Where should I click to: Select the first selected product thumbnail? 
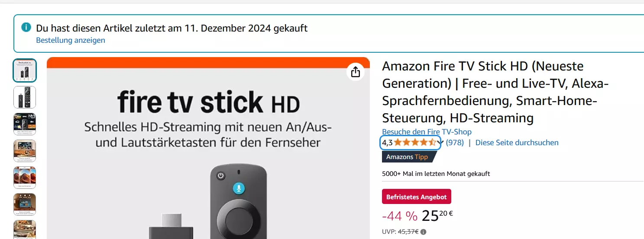point(25,70)
